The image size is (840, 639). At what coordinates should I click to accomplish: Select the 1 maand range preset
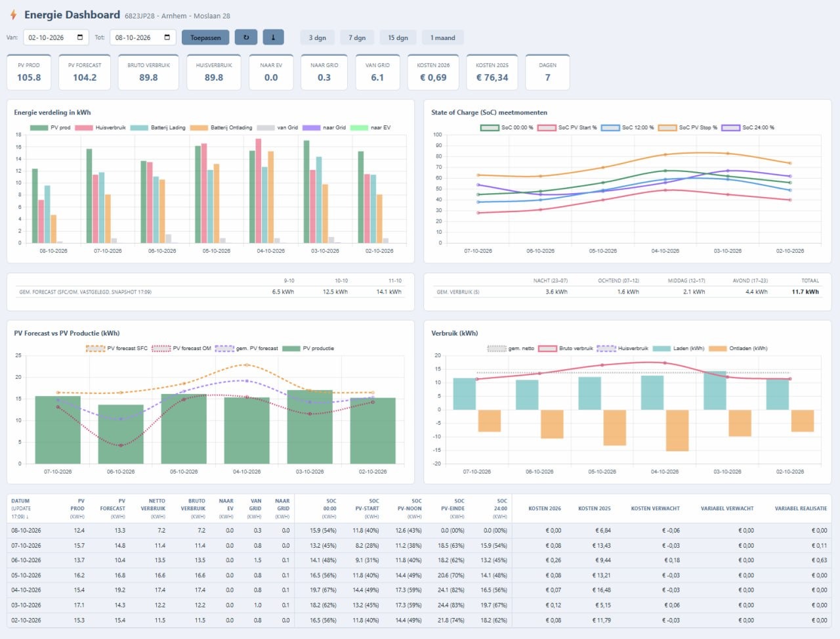coord(443,37)
